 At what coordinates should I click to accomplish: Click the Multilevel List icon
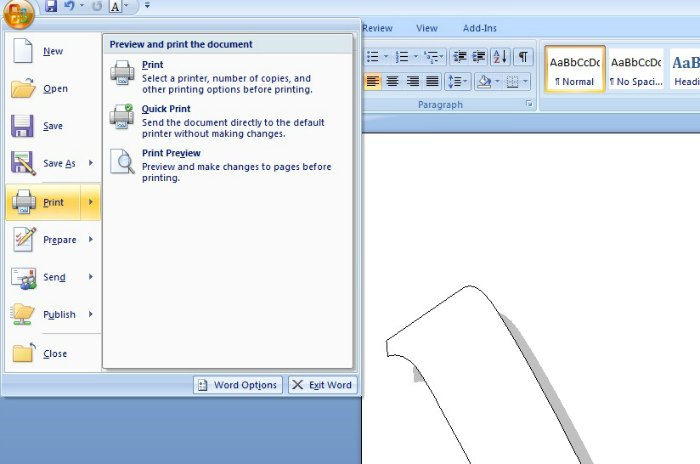coord(434,57)
